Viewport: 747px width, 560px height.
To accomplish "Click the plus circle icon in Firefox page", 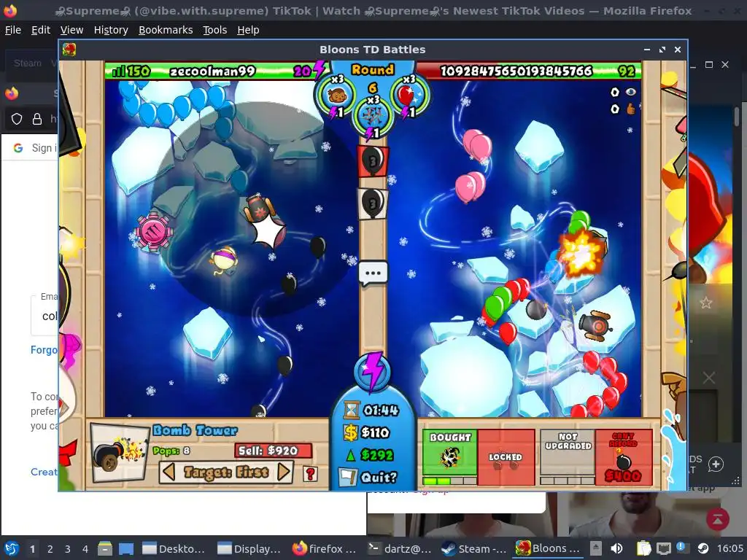I will tap(716, 464).
